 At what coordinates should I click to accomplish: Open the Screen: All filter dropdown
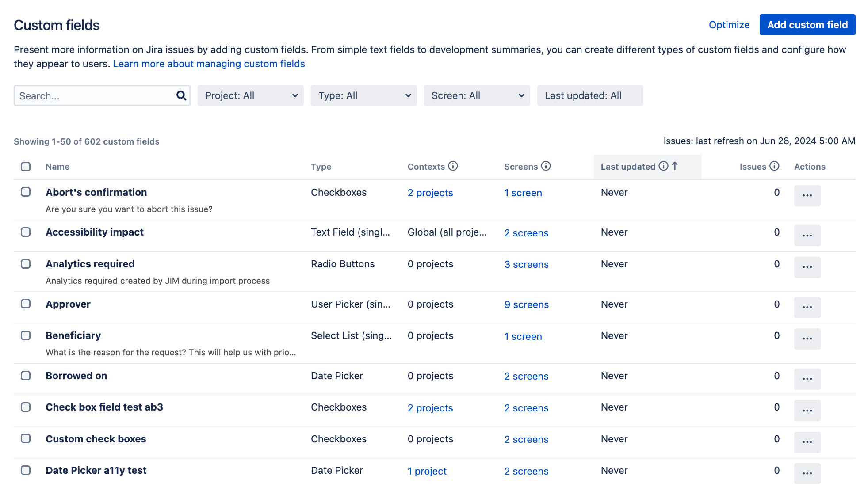click(477, 95)
